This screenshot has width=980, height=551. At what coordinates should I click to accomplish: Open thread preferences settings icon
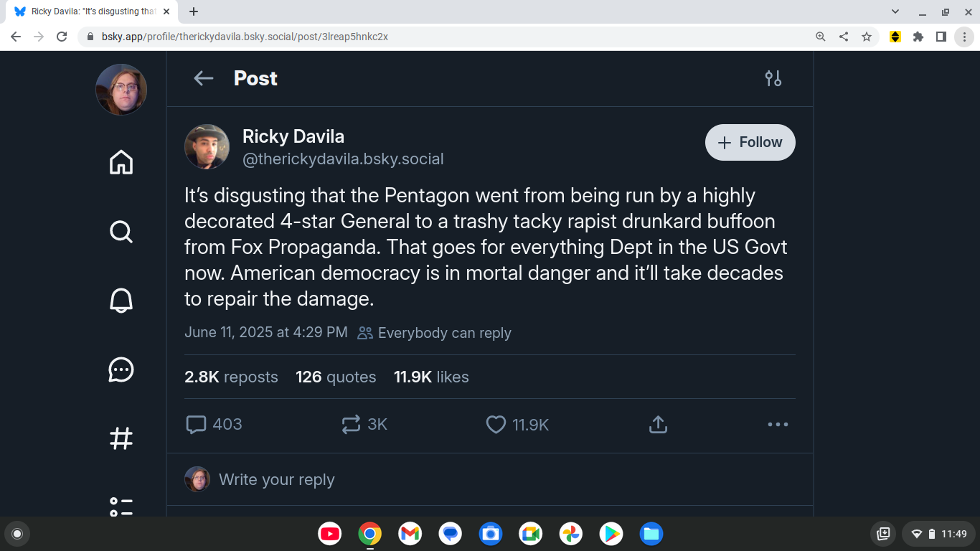tap(773, 78)
